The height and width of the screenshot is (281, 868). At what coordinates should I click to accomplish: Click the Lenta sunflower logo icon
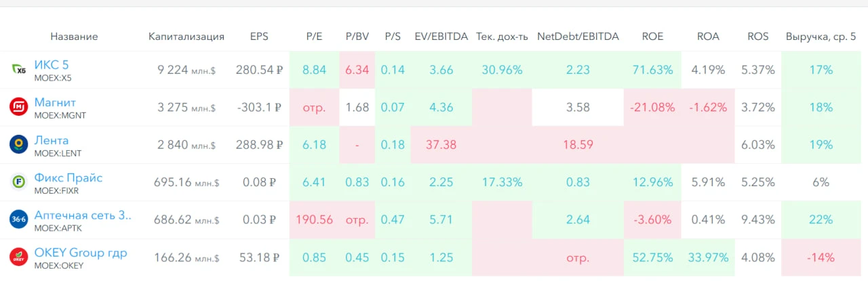click(18, 144)
